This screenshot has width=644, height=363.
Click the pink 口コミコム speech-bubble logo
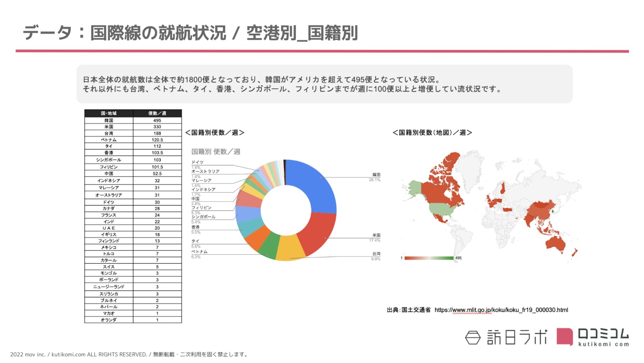565,336
